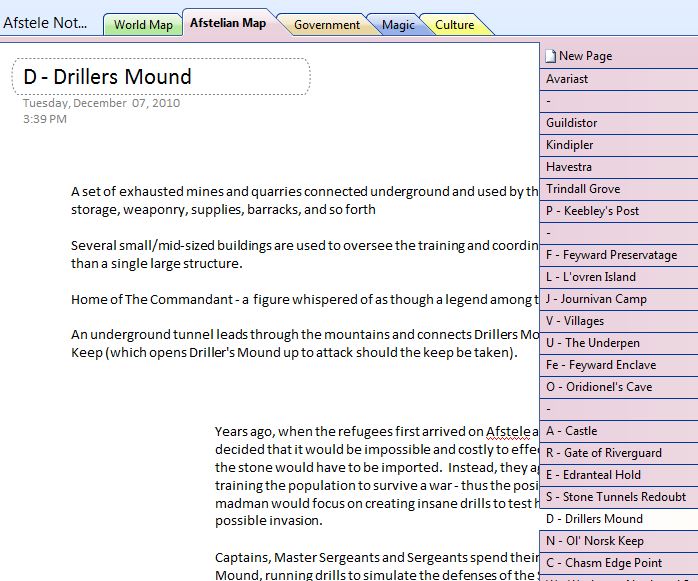Open the World Map section tab
The width and height of the screenshot is (698, 581).
[143, 24]
